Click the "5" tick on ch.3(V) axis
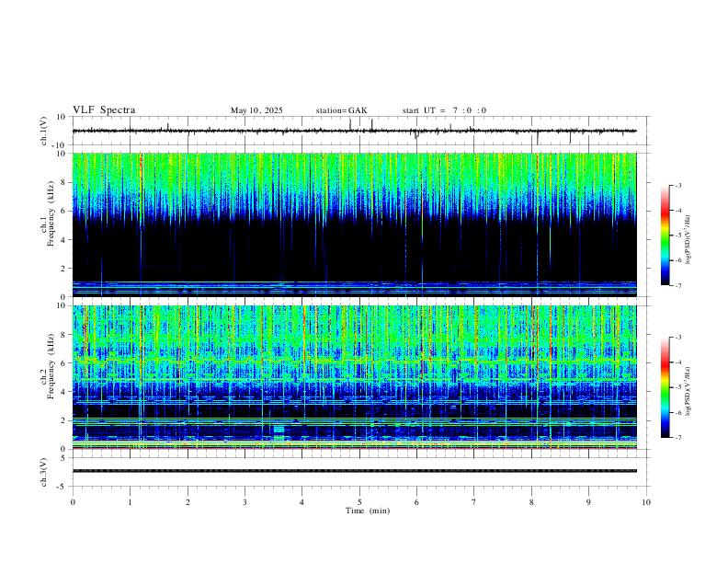The image size is (728, 563). tap(63, 458)
